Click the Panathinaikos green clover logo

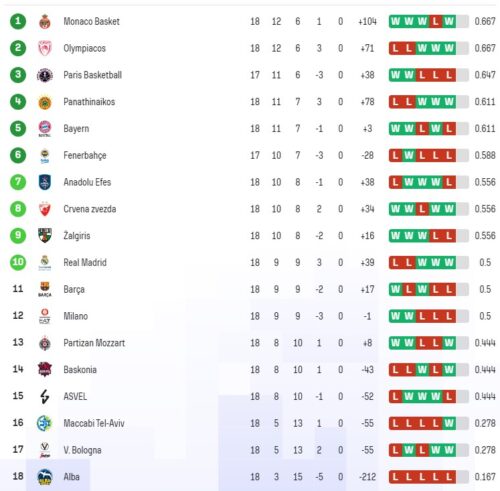(x=45, y=102)
